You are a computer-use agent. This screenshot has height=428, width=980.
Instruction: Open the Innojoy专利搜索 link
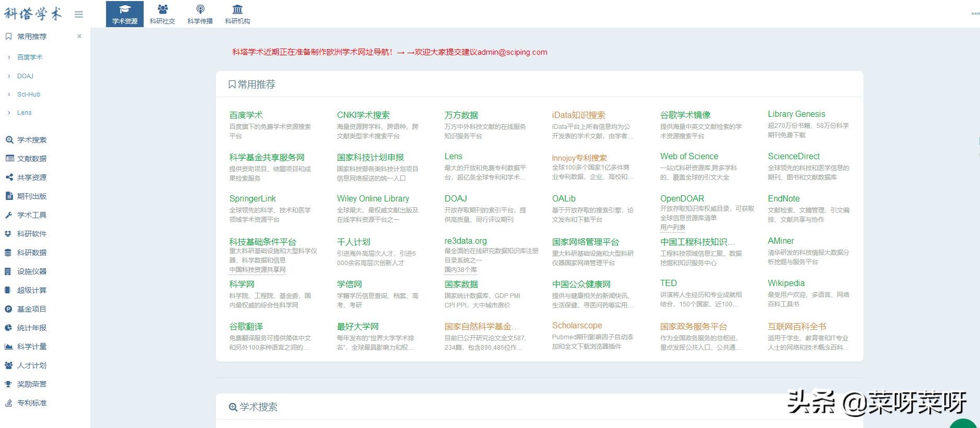pyautogui.click(x=579, y=158)
